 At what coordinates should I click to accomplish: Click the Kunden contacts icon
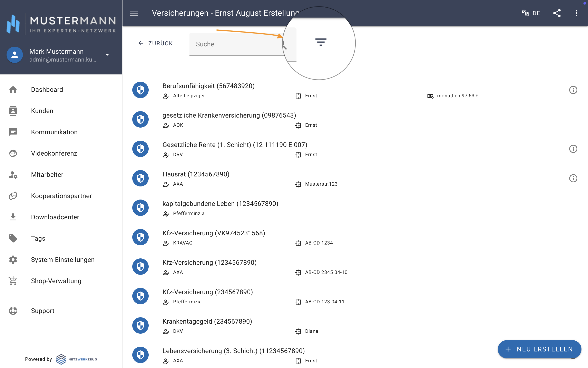(x=13, y=111)
